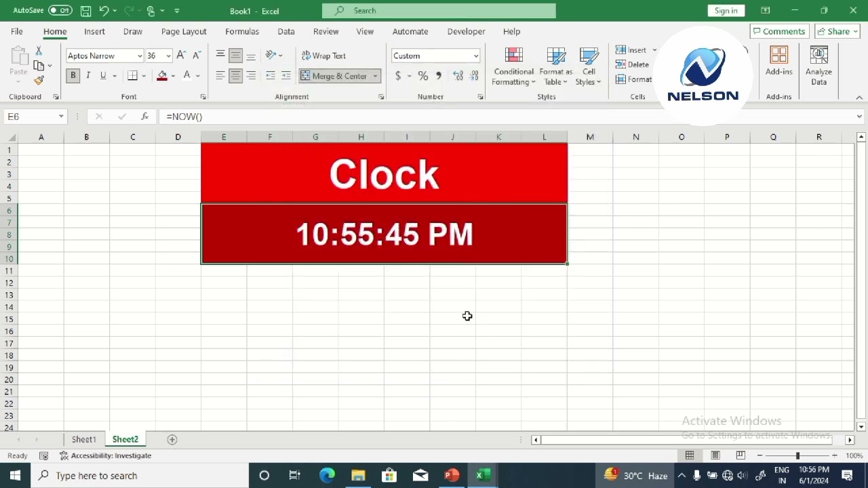
Task: Align text left in the cell
Action: [x=220, y=76]
